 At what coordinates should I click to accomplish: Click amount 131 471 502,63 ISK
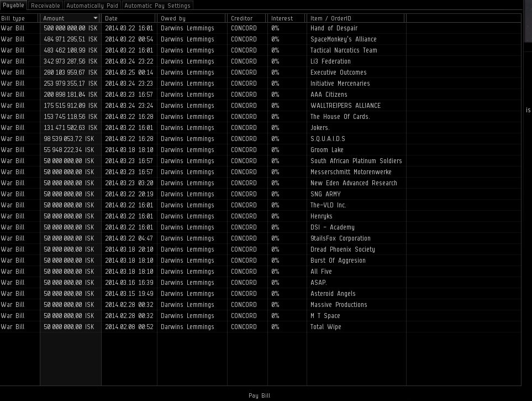[71, 128]
